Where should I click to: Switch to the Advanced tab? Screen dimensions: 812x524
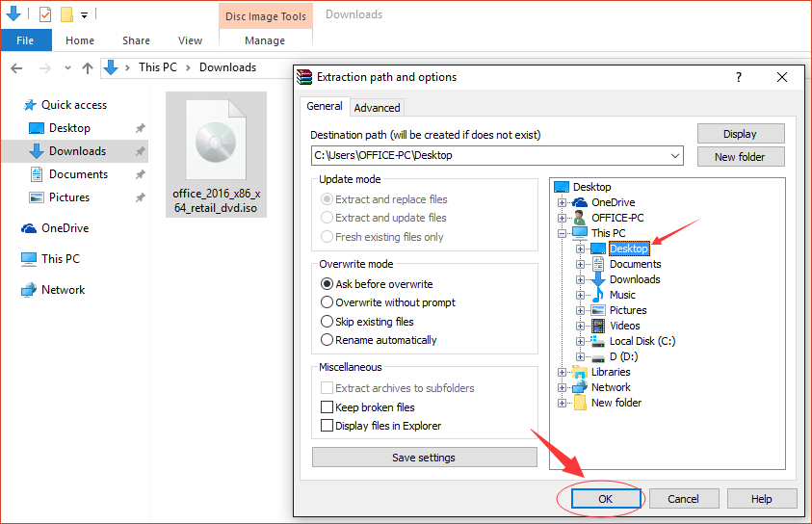pos(377,108)
